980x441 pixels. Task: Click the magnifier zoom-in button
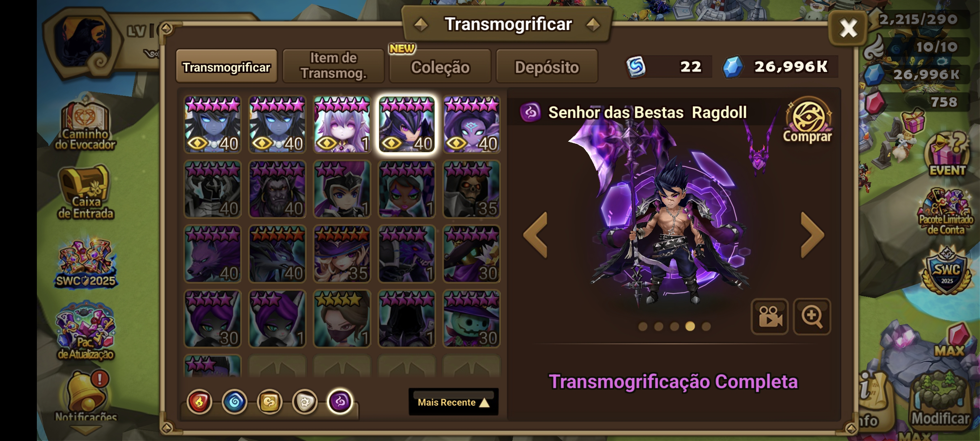tap(812, 316)
